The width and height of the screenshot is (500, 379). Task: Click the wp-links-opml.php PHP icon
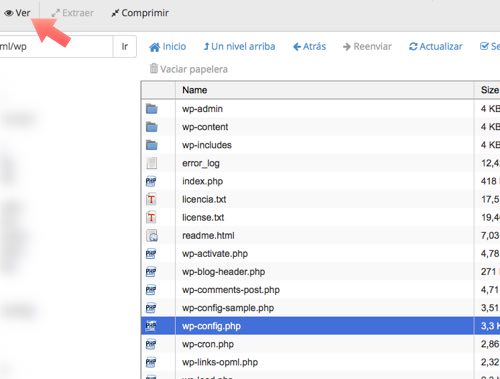pyautogui.click(x=151, y=362)
